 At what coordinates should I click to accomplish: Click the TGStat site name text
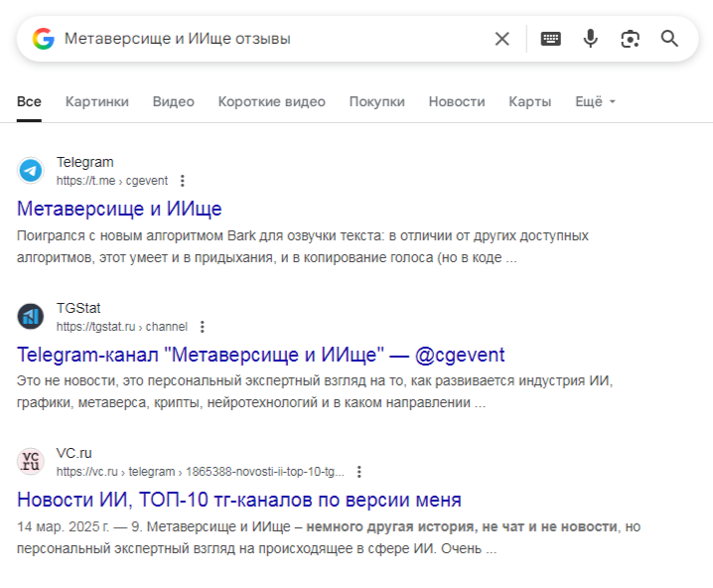pyautogui.click(x=78, y=308)
